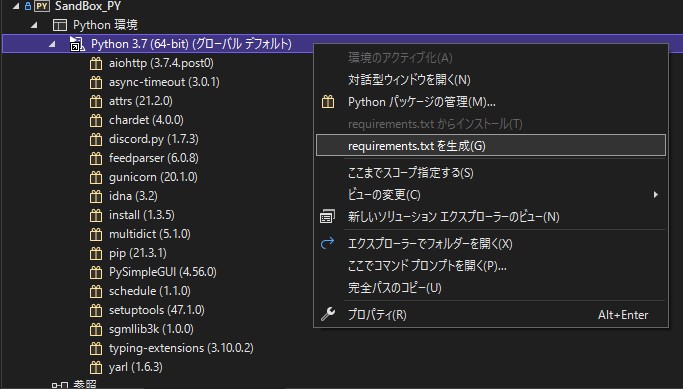Click the Python 環境 node icon
The width and height of the screenshot is (683, 389).
[60, 25]
